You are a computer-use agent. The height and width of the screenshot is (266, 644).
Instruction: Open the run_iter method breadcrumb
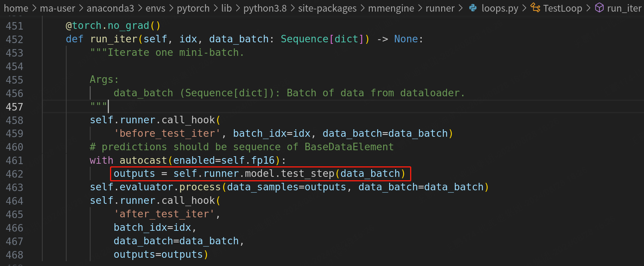click(x=624, y=8)
